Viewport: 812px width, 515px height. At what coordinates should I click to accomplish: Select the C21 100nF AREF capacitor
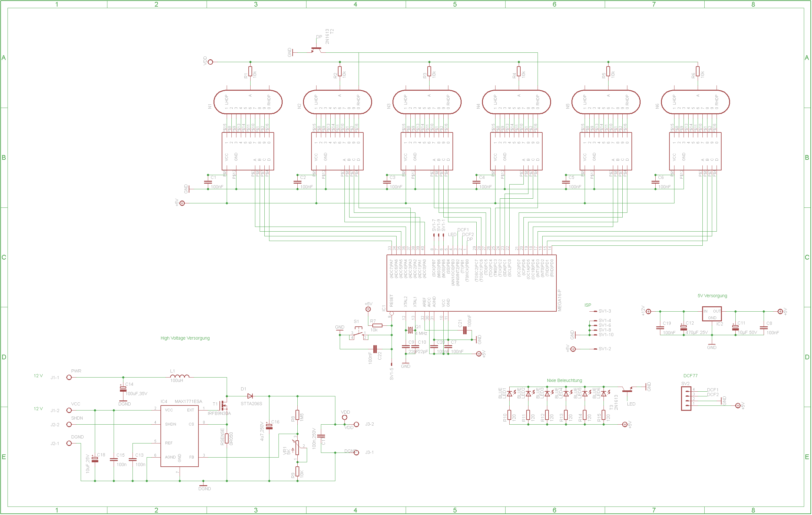click(x=465, y=330)
